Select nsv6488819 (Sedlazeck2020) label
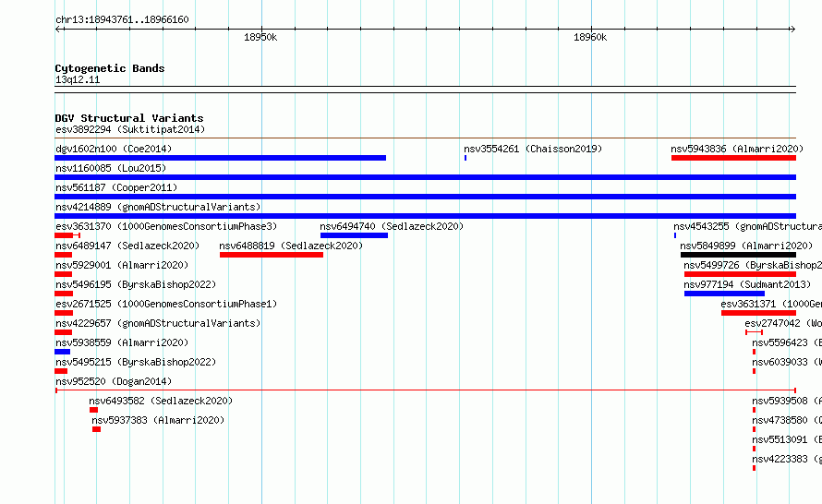This screenshot has width=822, height=504. (291, 246)
